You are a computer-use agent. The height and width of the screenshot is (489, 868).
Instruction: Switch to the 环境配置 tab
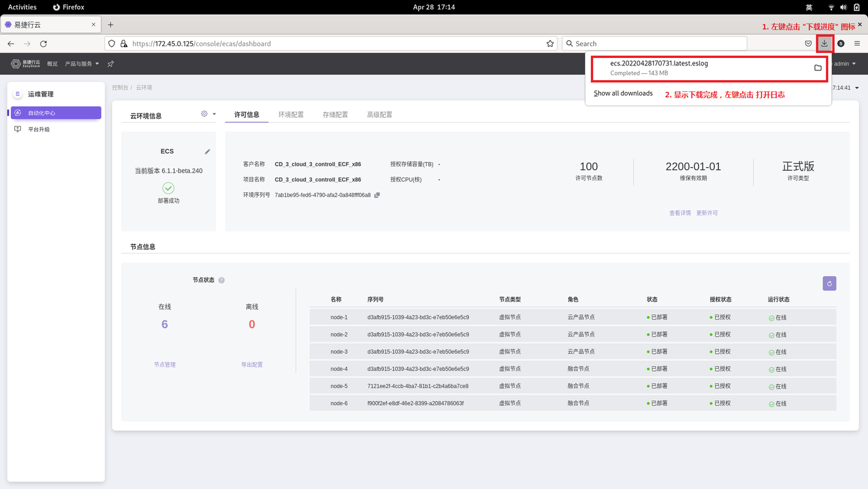tap(291, 115)
